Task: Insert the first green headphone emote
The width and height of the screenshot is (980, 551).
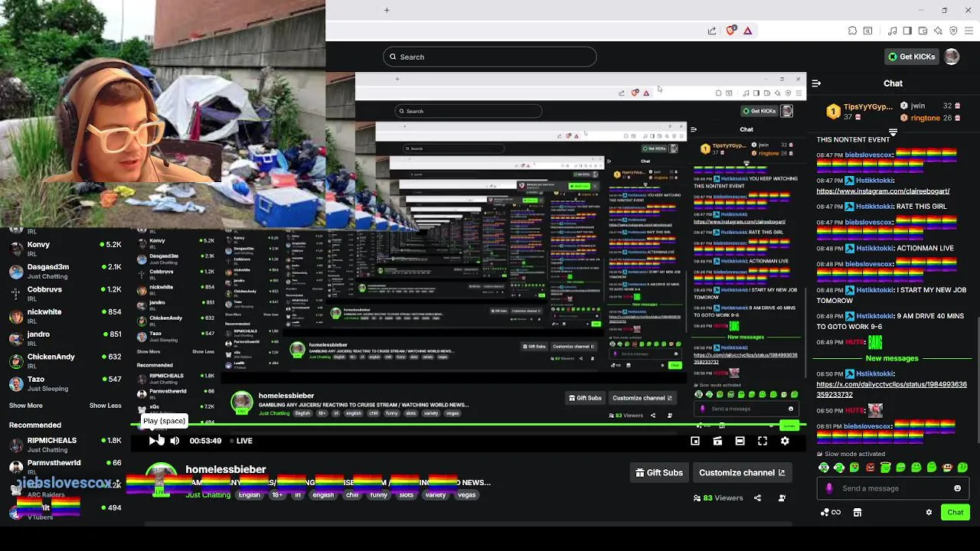Action: (x=824, y=468)
